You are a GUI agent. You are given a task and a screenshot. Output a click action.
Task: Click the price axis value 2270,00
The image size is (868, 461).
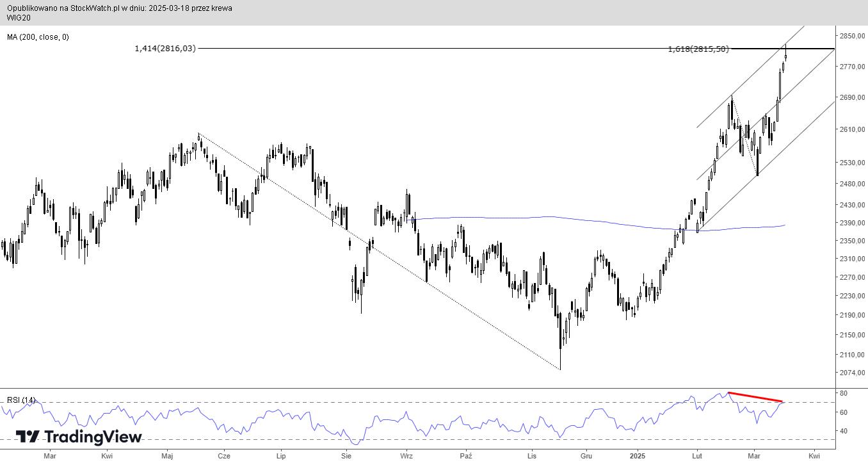pos(853,277)
